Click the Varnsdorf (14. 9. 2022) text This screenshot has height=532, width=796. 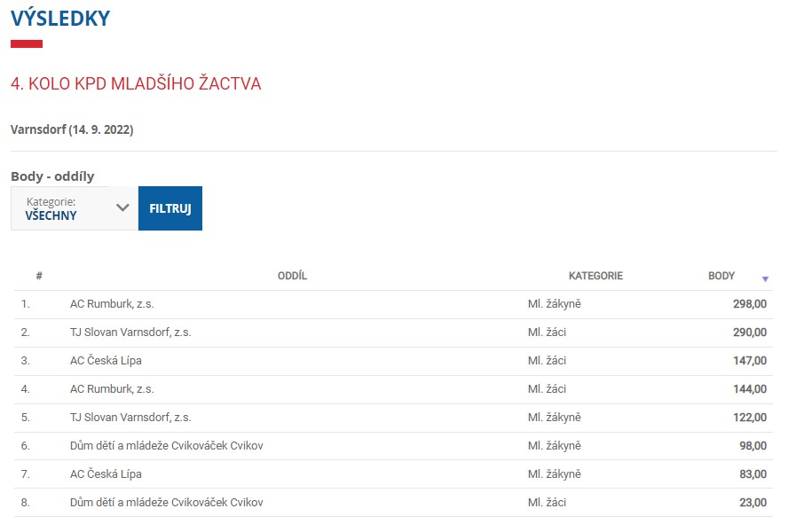72,129
